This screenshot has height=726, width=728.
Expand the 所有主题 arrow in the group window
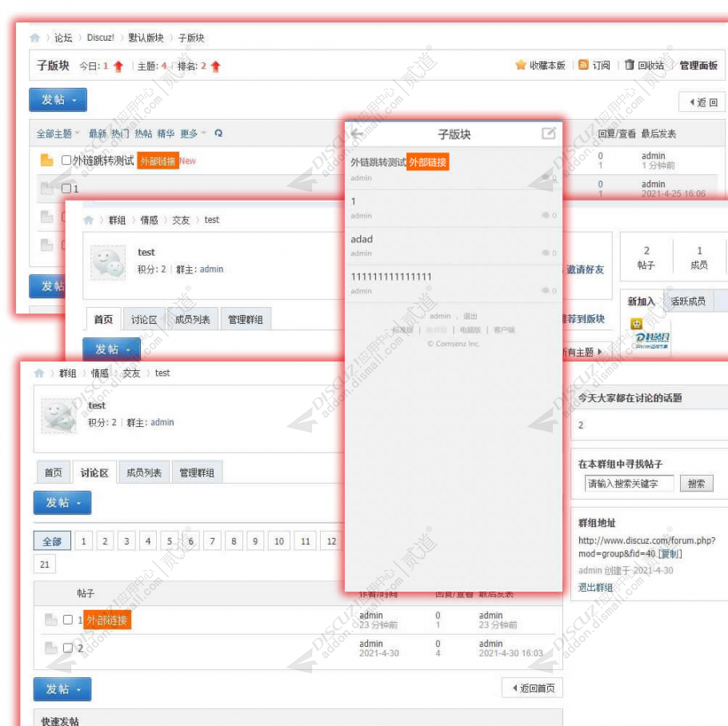[599, 352]
